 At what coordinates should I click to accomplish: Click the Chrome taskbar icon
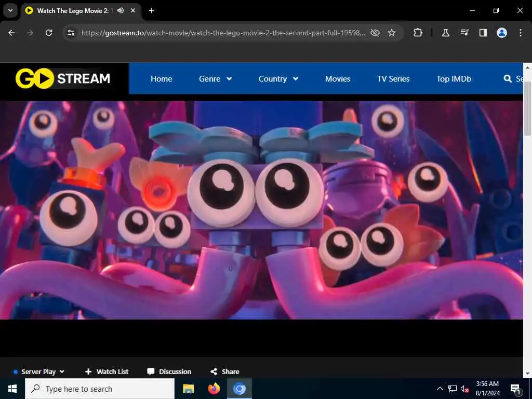point(239,389)
